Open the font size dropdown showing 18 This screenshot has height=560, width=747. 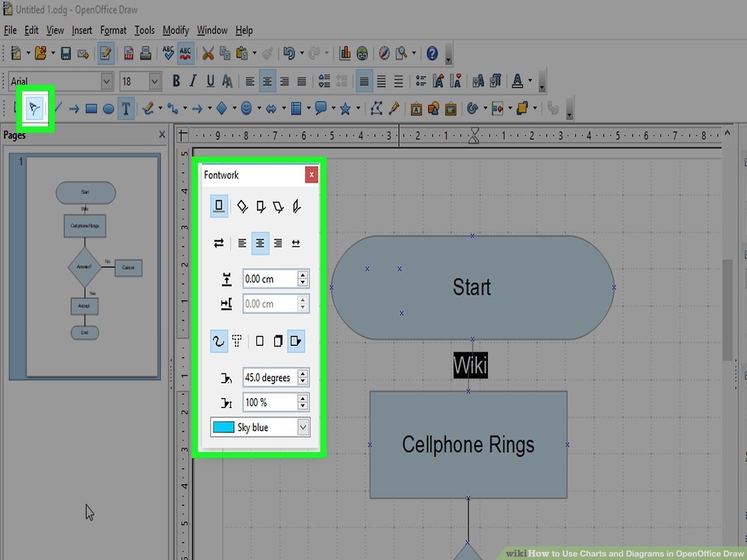coord(155,82)
